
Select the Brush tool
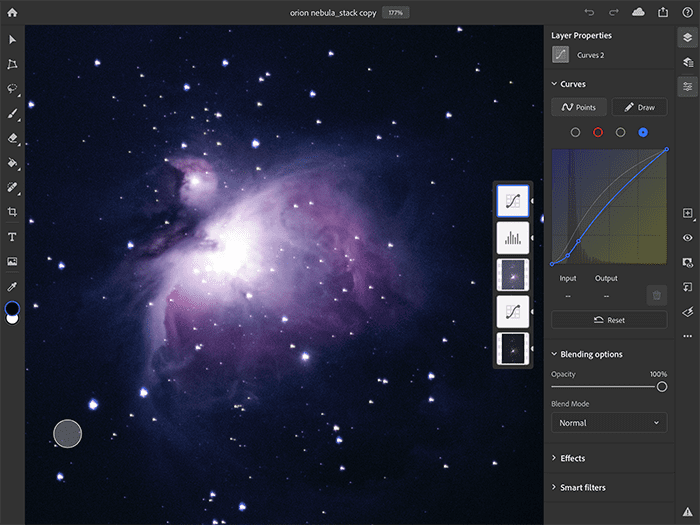click(12, 114)
